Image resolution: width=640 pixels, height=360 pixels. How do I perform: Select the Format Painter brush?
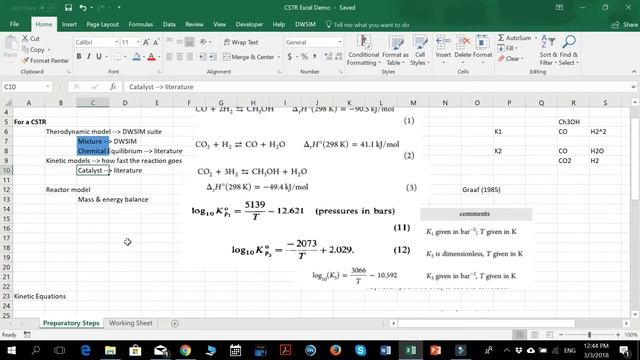25,60
